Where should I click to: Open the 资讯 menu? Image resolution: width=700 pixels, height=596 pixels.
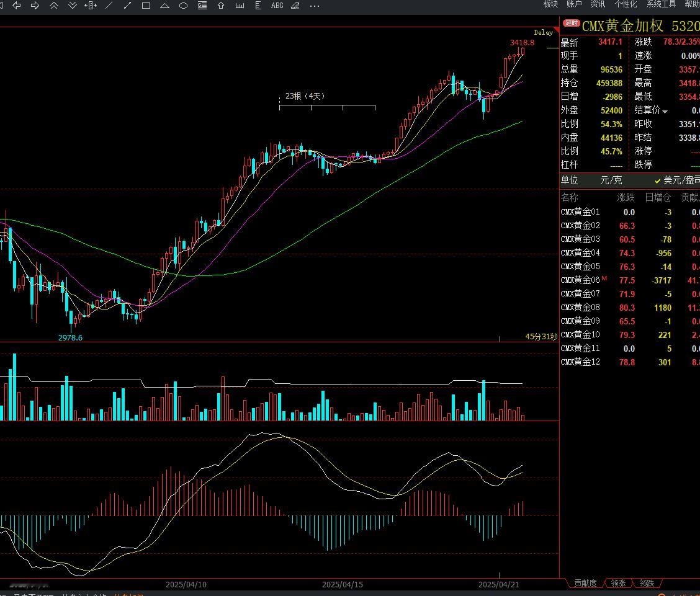pyautogui.click(x=598, y=4)
